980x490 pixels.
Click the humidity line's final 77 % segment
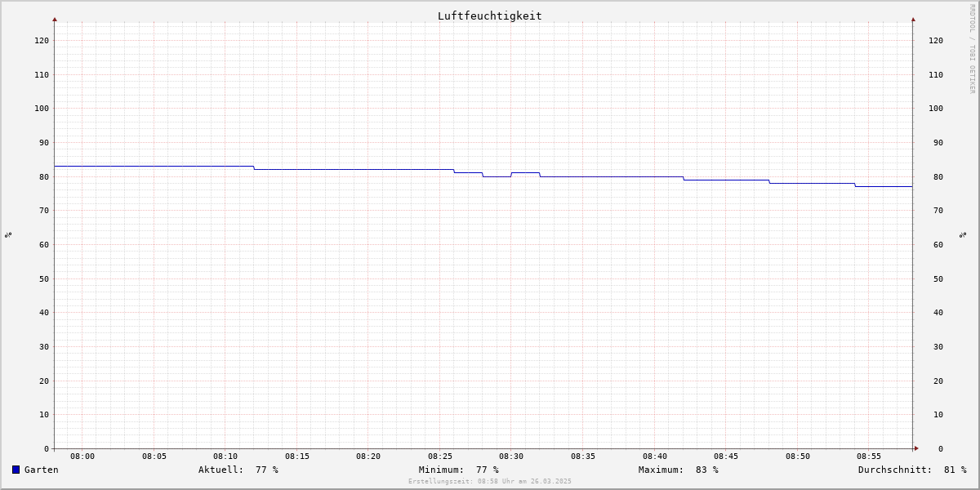click(884, 186)
